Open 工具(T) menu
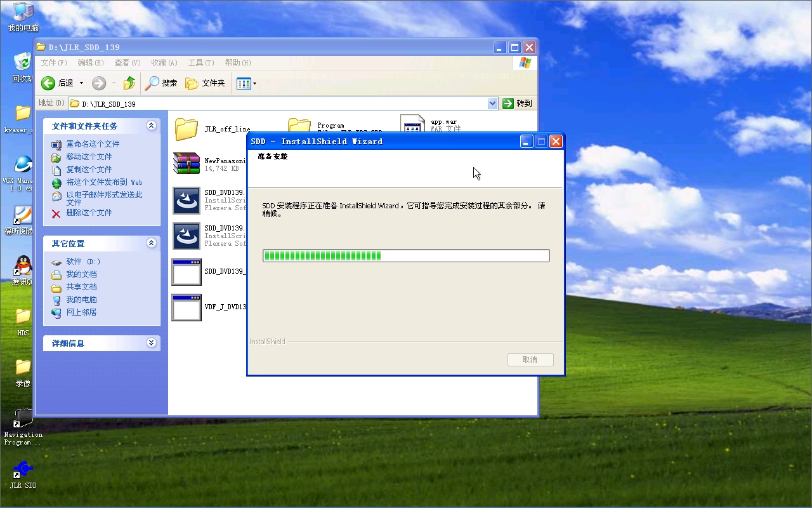The image size is (812, 508). (201, 63)
